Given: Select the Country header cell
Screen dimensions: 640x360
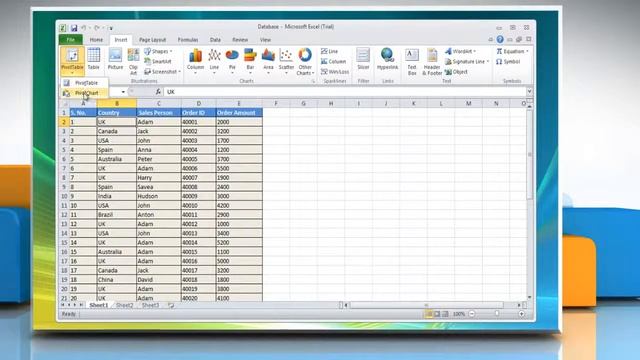Looking at the screenshot, I should pyautogui.click(x=117, y=113).
